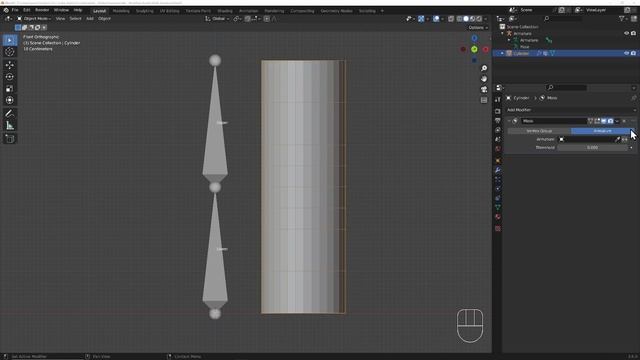Open the Render properties tab
Screen dimensions: 640x360
pyautogui.click(x=498, y=111)
